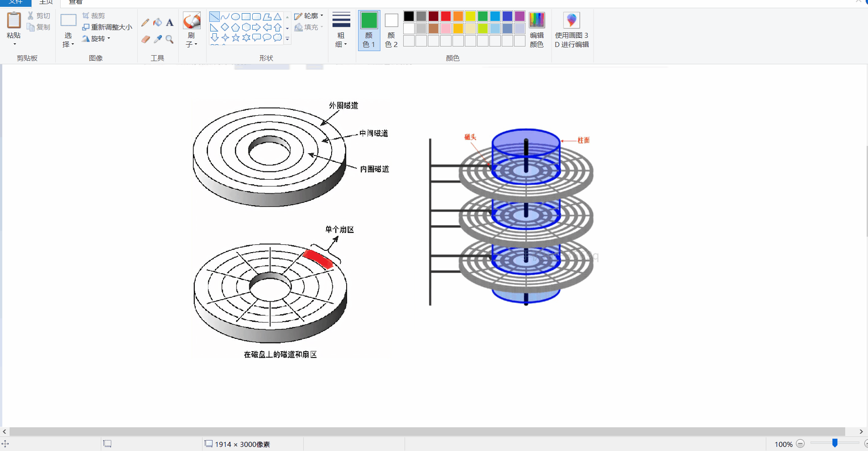Select the Fill with color bucket tool
The image size is (868, 451).
click(157, 22)
